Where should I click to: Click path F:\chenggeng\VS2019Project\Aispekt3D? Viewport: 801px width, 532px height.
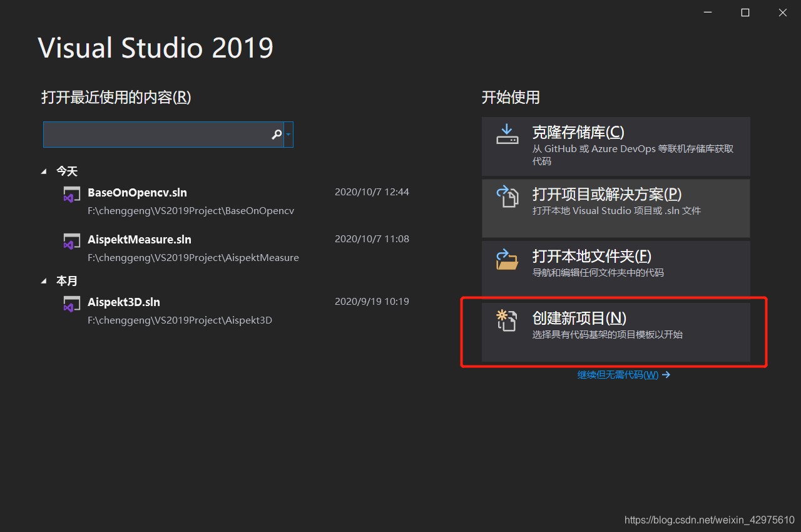(180, 320)
